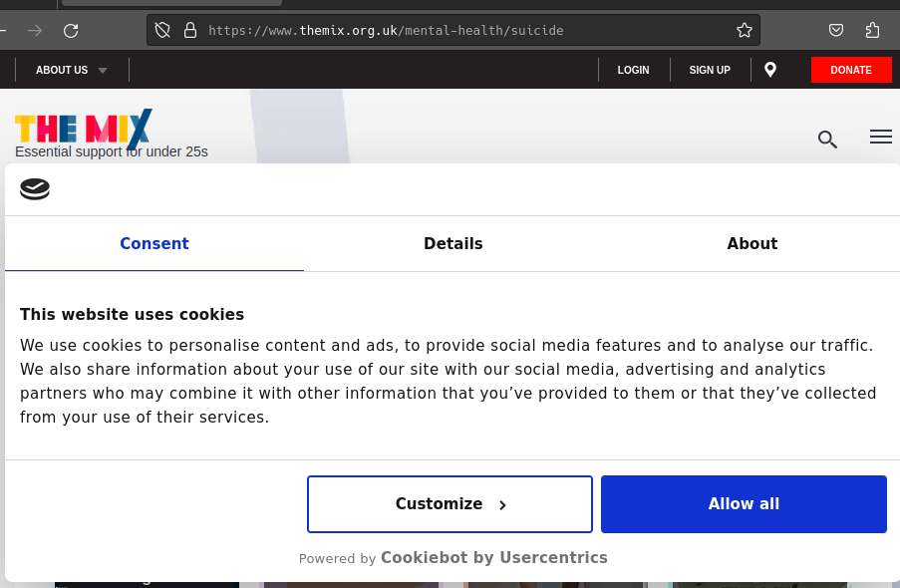
Task: Click the URL address bar field
Action: pyautogui.click(x=458, y=31)
